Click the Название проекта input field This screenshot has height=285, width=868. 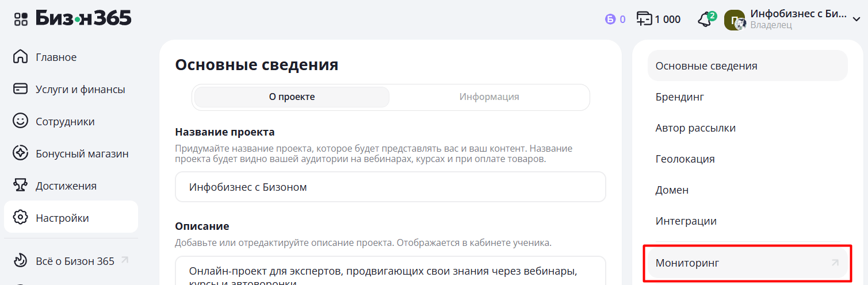[x=391, y=187]
